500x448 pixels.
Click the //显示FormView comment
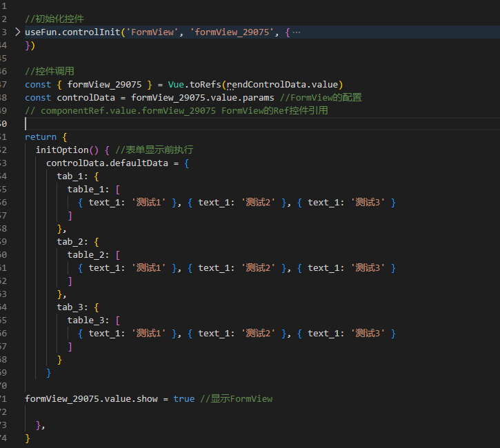click(x=237, y=398)
